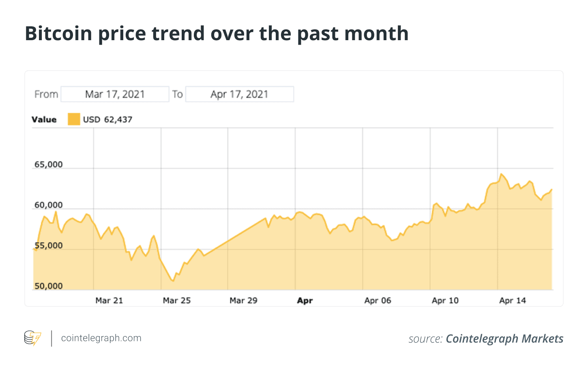The image size is (588, 371).
Task: Select the Apr 10 axis label
Action: 445,300
